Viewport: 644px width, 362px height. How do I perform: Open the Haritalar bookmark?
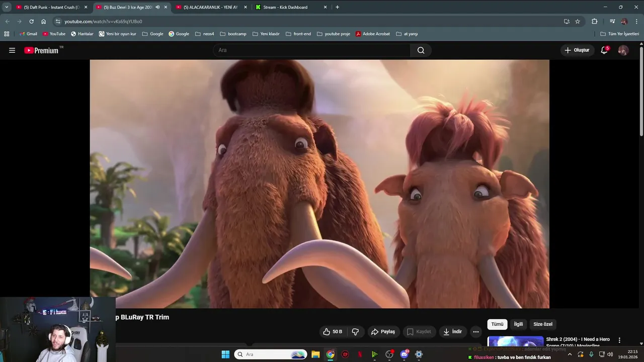tap(82, 34)
